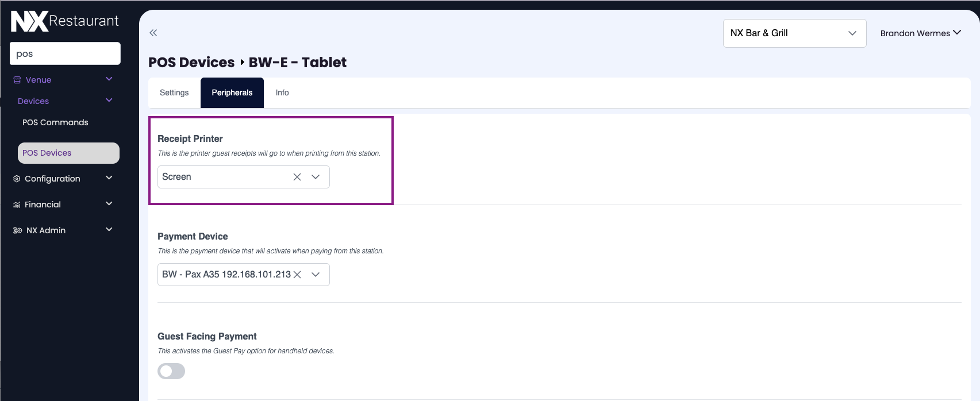The width and height of the screenshot is (980, 401).
Task: Enable the Guest Facing Payment toggle
Action: click(171, 371)
